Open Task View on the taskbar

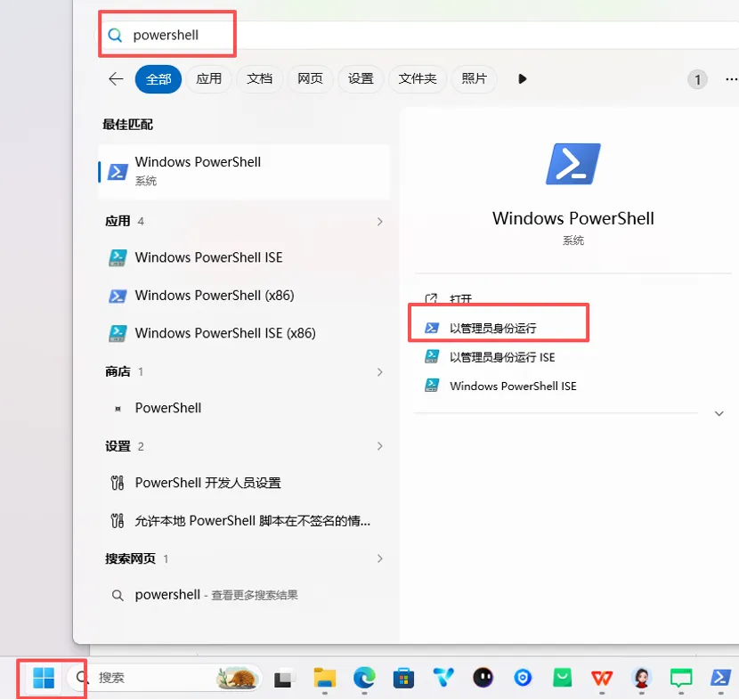[x=283, y=679]
